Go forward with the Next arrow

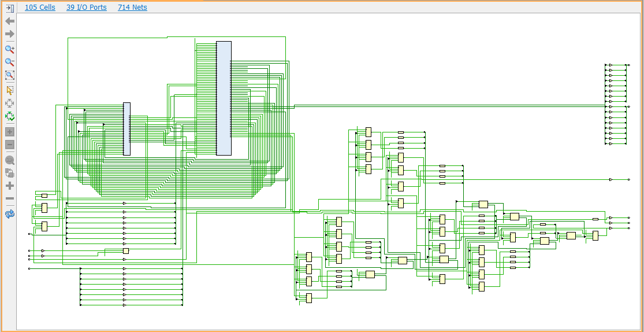point(9,34)
